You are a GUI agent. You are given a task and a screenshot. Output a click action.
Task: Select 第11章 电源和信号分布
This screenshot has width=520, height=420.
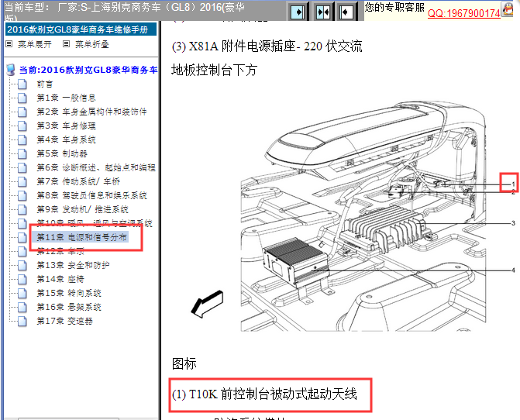(x=81, y=237)
